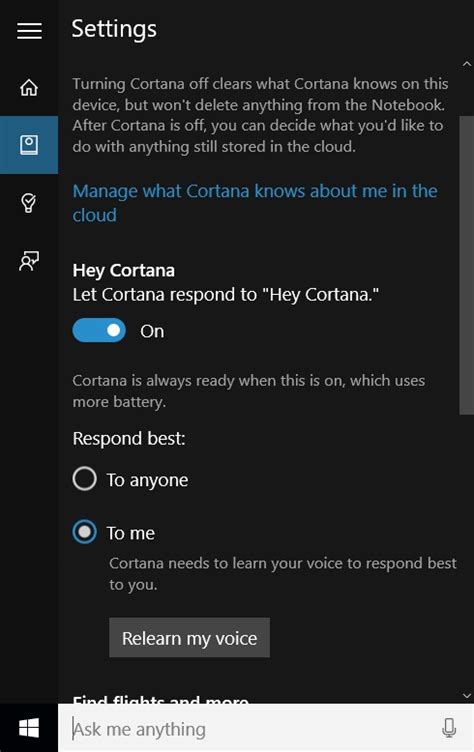474x752 pixels.
Task: Click partially visible Find flights heading
Action: click(161, 699)
